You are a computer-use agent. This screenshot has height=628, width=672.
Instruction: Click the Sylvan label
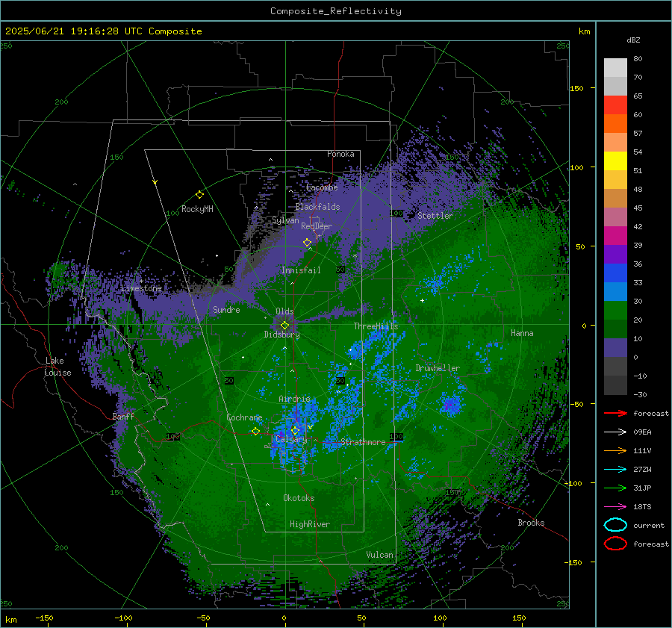coord(285,220)
